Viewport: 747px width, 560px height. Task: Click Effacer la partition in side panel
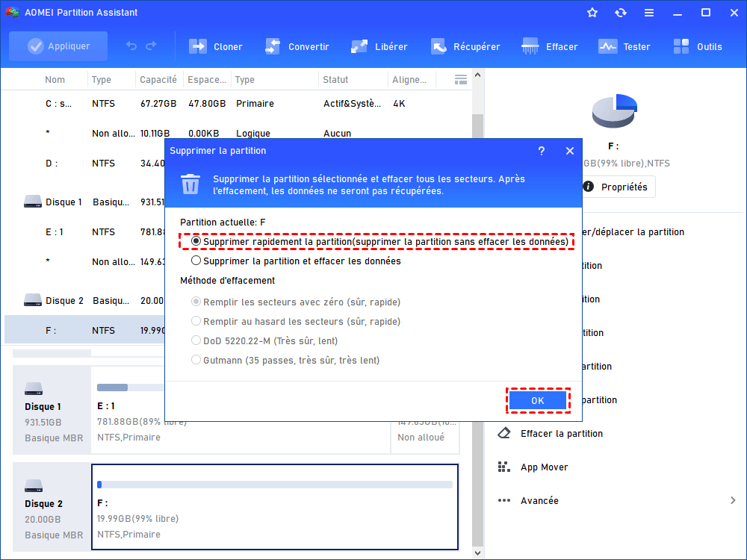point(562,433)
